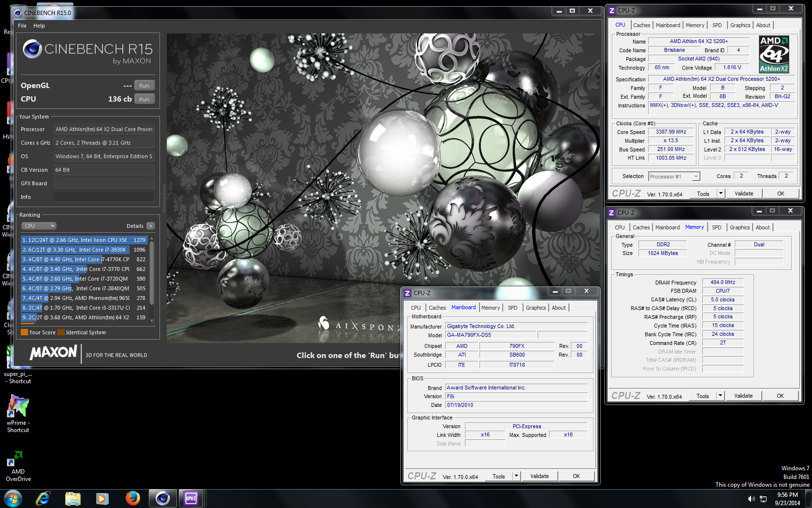
Task: Run the CPU benchmark
Action: click(x=144, y=99)
